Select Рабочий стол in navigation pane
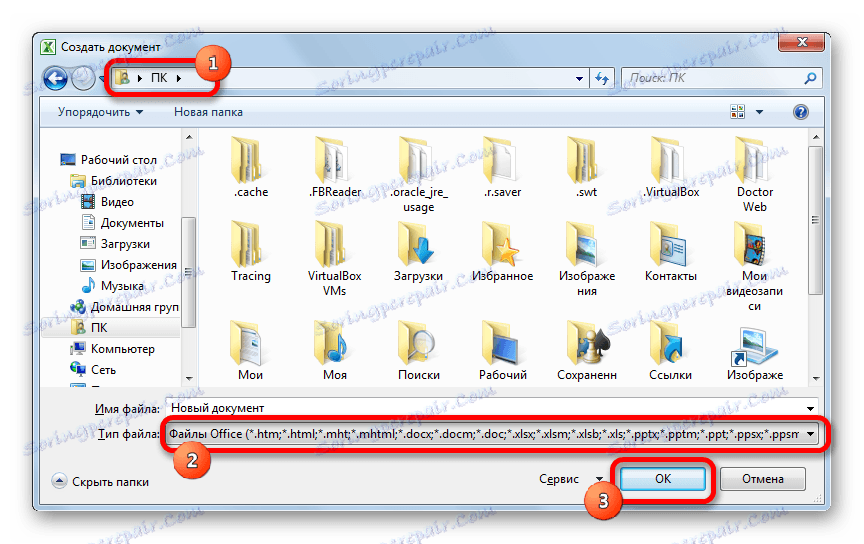This screenshot has width=864, height=544. (x=109, y=160)
